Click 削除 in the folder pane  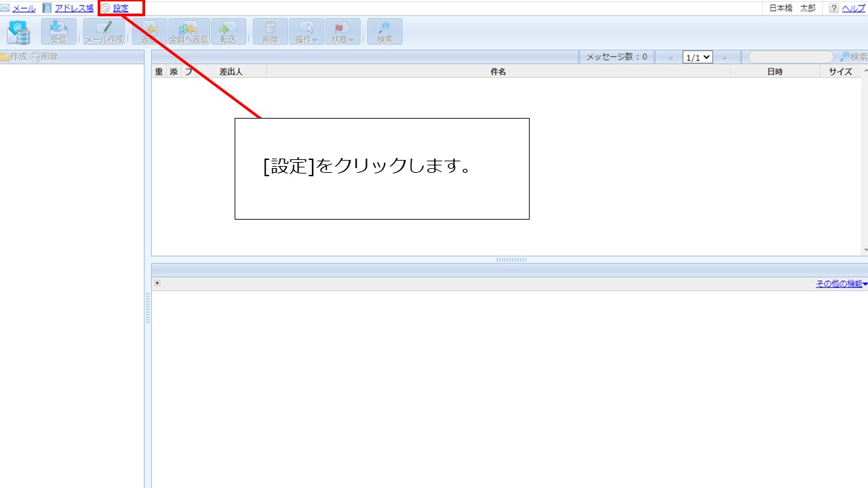point(45,57)
